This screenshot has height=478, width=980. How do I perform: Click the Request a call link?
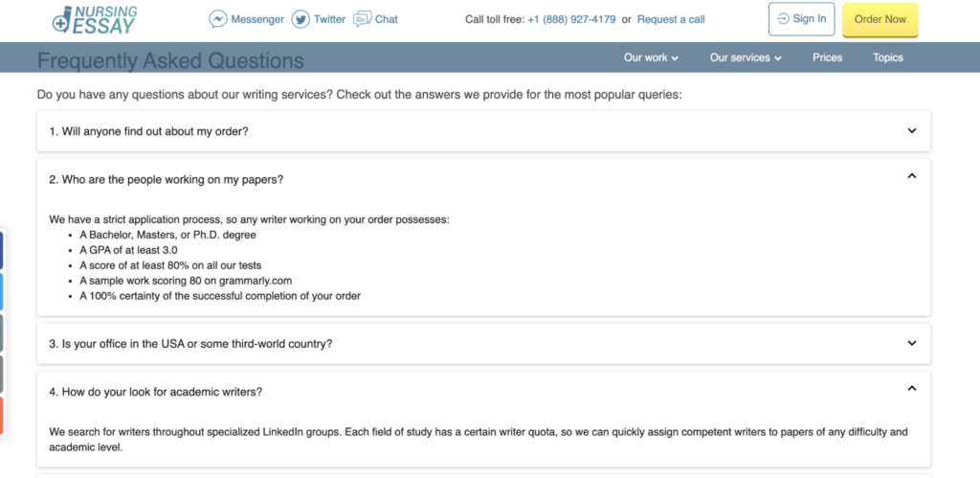click(x=671, y=19)
